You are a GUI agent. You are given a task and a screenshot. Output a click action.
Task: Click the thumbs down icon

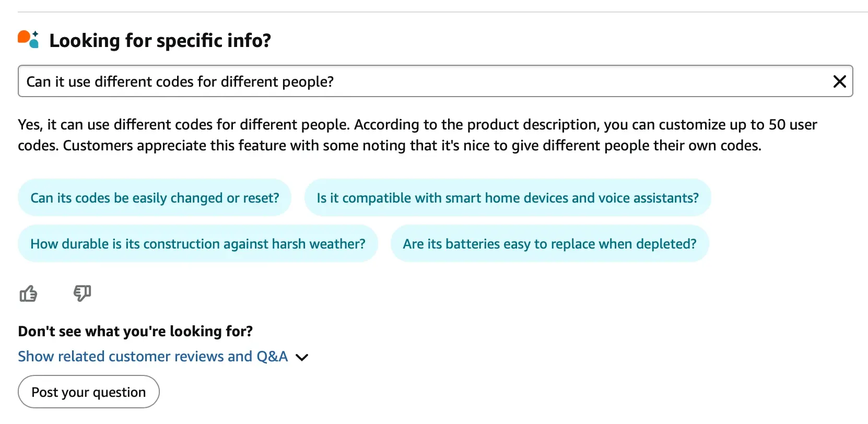pyautogui.click(x=82, y=293)
